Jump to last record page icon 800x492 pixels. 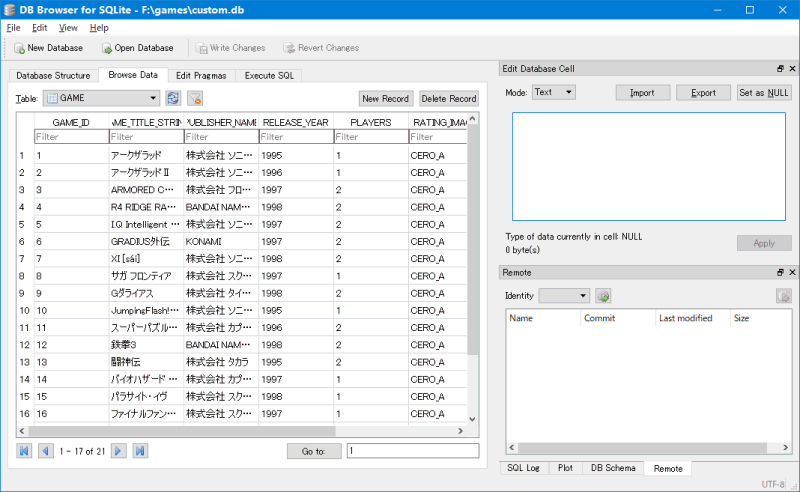[140, 451]
